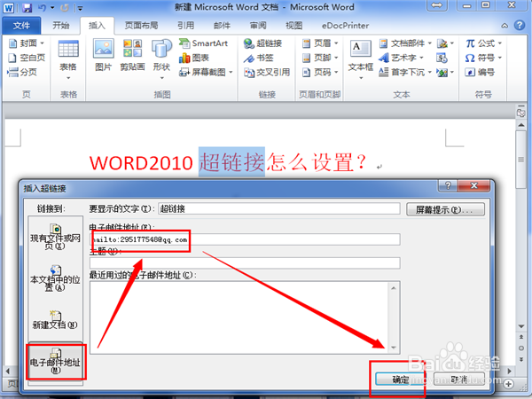
Task: Switch to the Home (开始) tab
Action: (60, 26)
